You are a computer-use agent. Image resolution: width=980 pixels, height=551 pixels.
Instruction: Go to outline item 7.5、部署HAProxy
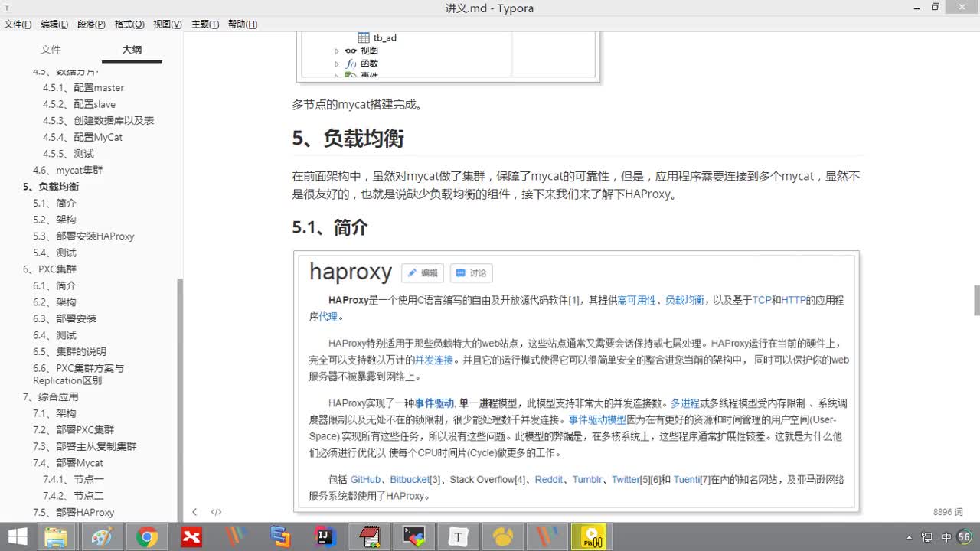(x=73, y=513)
